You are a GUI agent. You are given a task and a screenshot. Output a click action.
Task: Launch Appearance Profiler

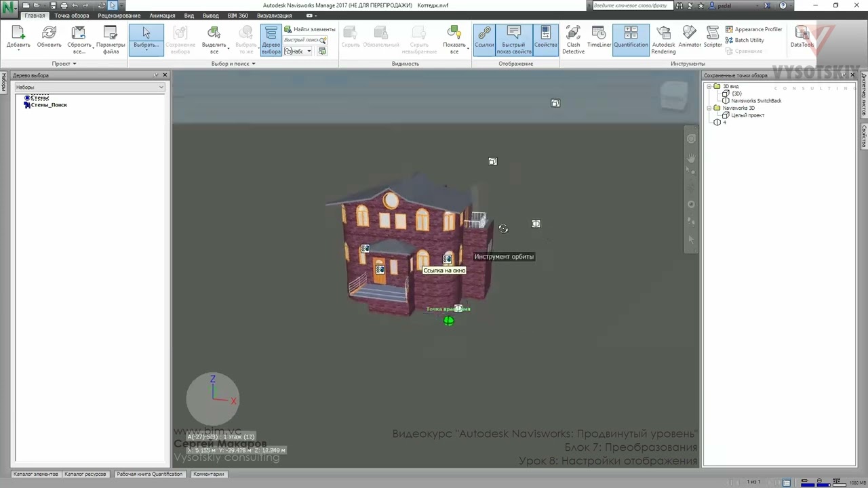(753, 29)
